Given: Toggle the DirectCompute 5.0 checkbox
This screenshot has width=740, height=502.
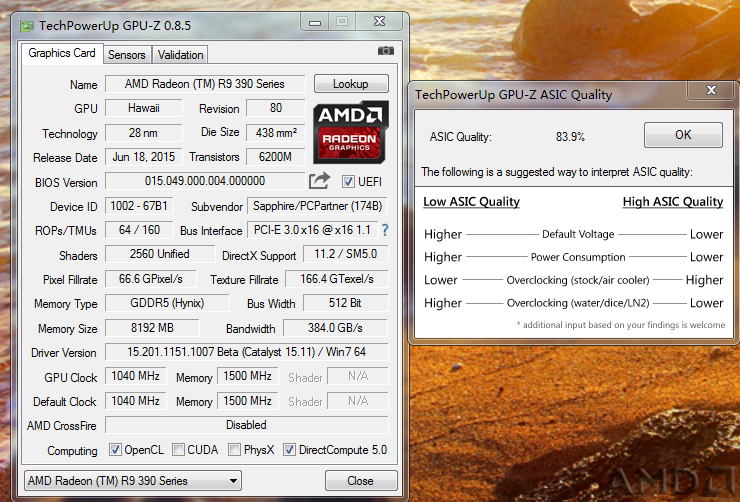Looking at the screenshot, I should (289, 450).
